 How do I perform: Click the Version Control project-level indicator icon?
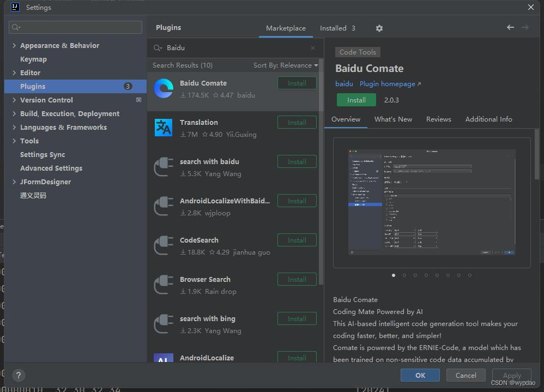point(138,100)
